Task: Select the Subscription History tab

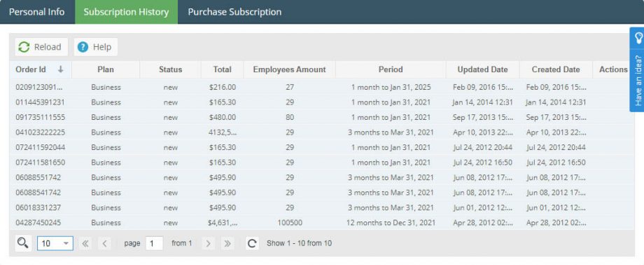Action: [x=126, y=12]
